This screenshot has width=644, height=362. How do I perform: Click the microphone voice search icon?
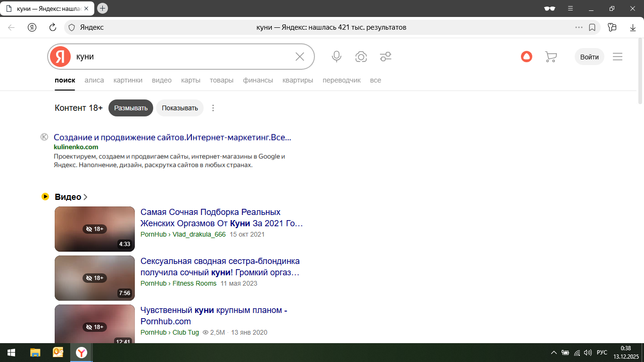point(336,57)
